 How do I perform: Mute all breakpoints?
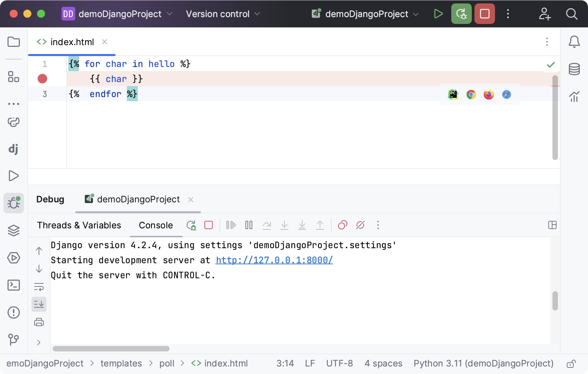pos(360,225)
